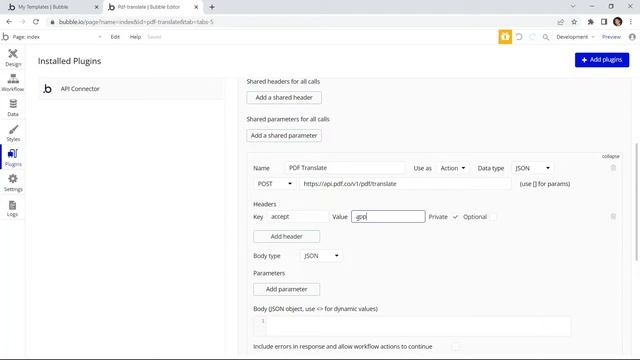Click the page vertical scrollbar

(x=636, y=202)
